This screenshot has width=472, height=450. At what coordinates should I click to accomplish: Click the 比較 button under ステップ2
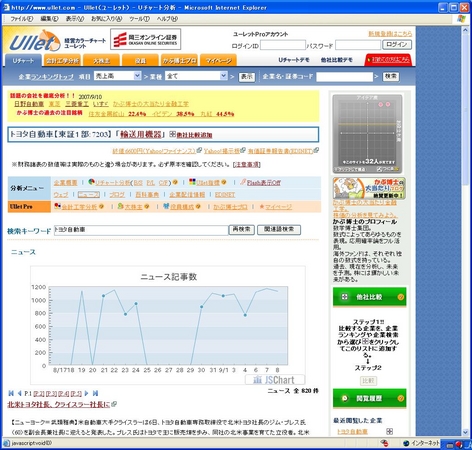pyautogui.click(x=368, y=381)
